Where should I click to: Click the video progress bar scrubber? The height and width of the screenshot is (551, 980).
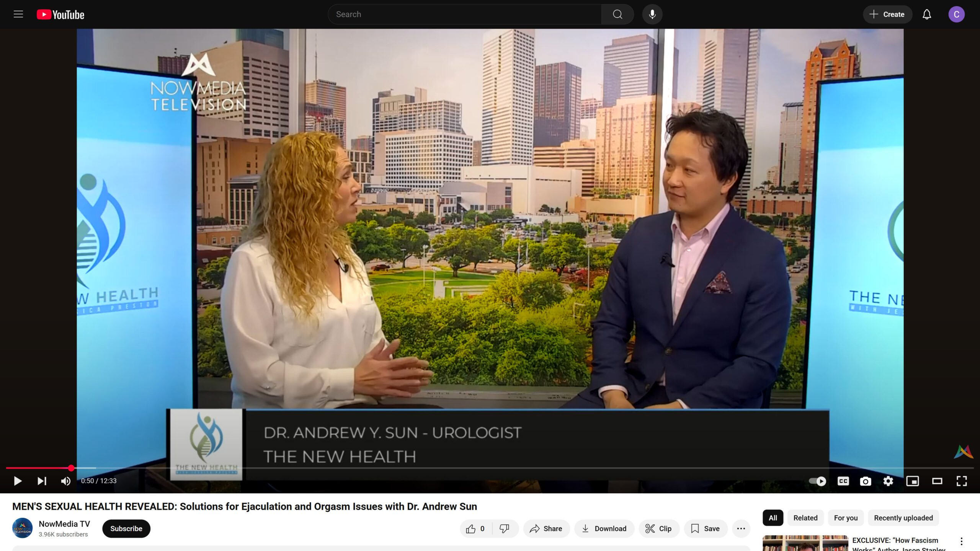pos(71,468)
